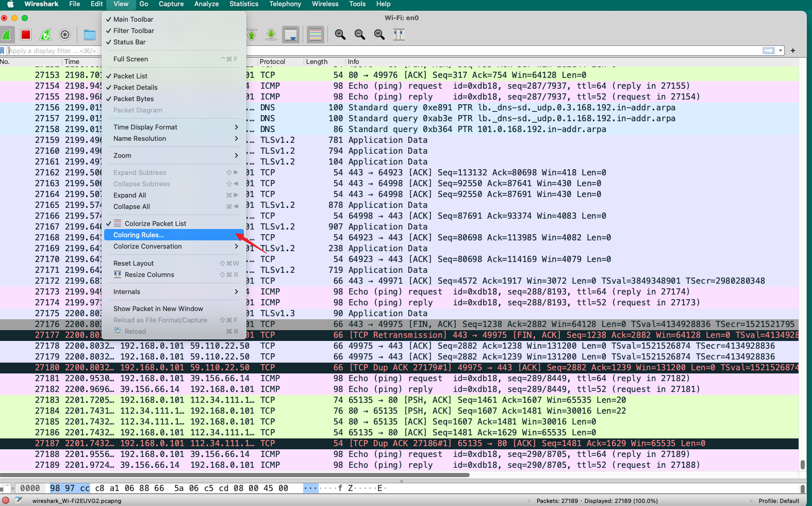
Task: Select Resize Columns in menu
Action: tap(174, 274)
